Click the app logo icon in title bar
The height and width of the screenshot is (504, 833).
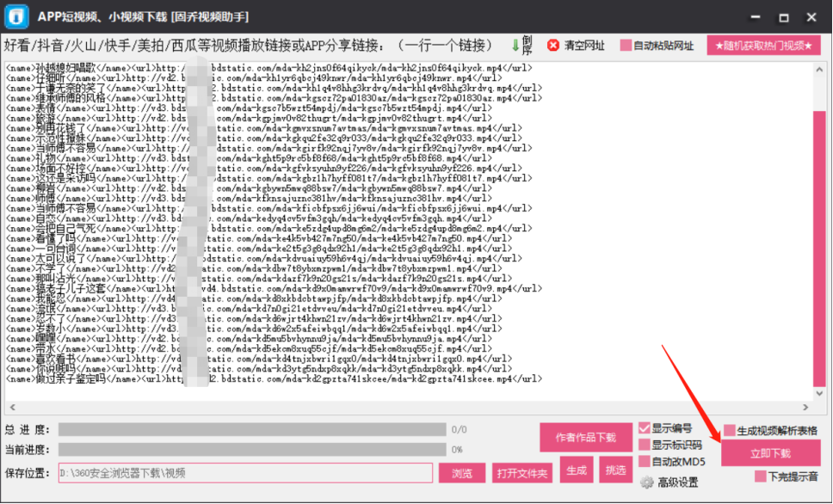tap(16, 16)
